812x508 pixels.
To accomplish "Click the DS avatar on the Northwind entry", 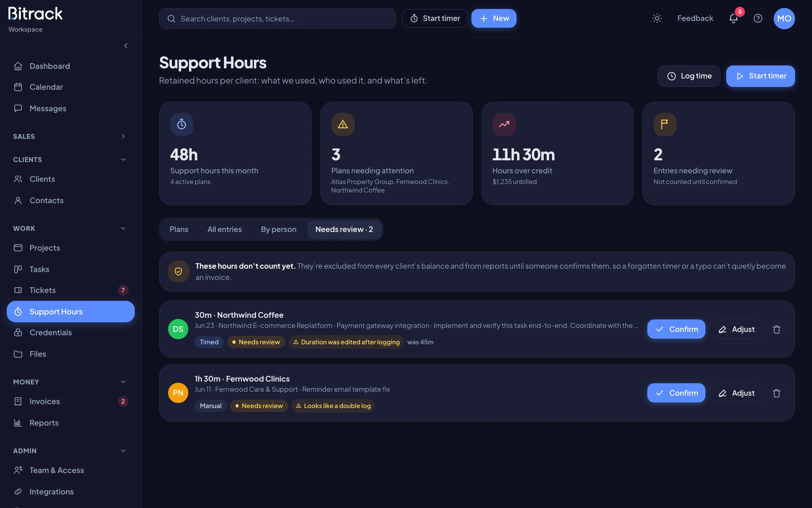I will [178, 329].
